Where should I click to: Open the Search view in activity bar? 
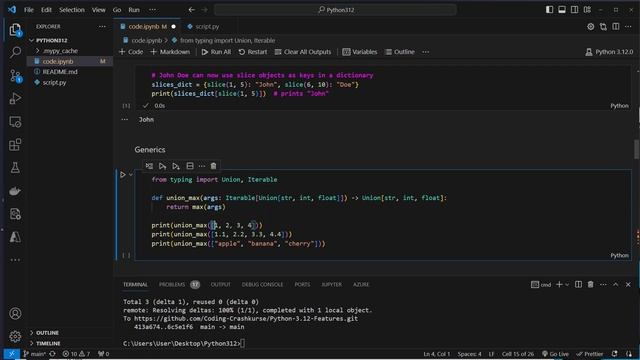(15, 52)
